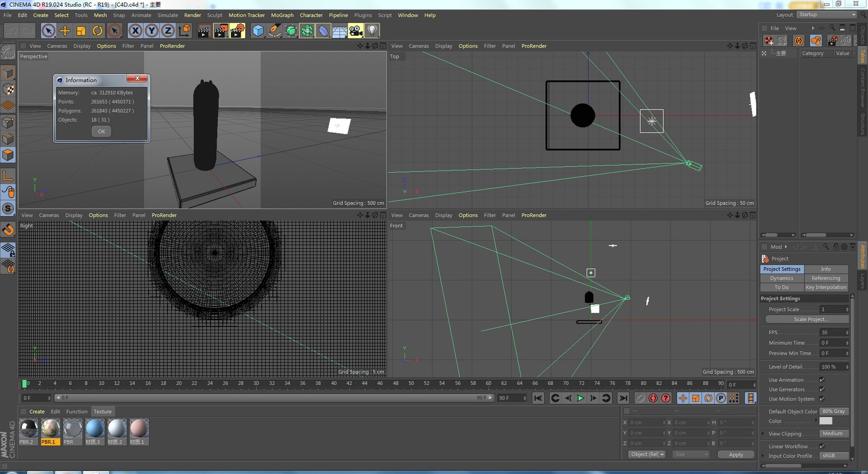Image resolution: width=868 pixels, height=474 pixels.
Task: Toggle the Y axis lock icon
Action: tap(152, 31)
